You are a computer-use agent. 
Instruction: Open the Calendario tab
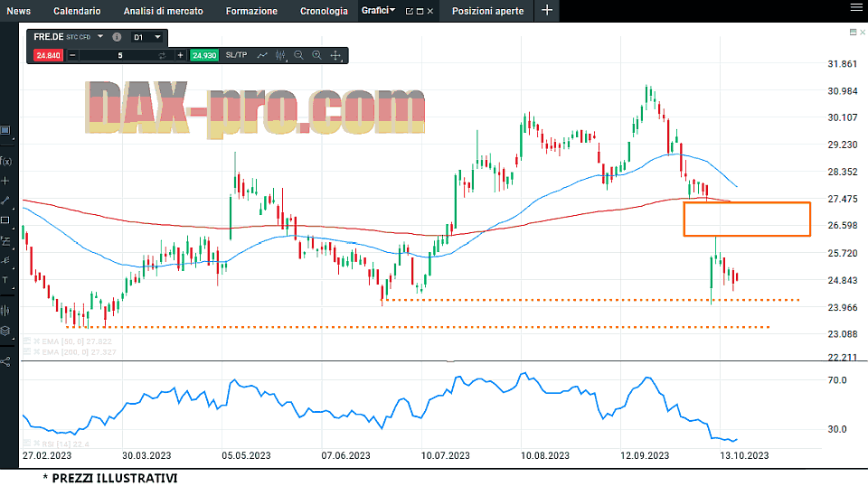(x=77, y=11)
